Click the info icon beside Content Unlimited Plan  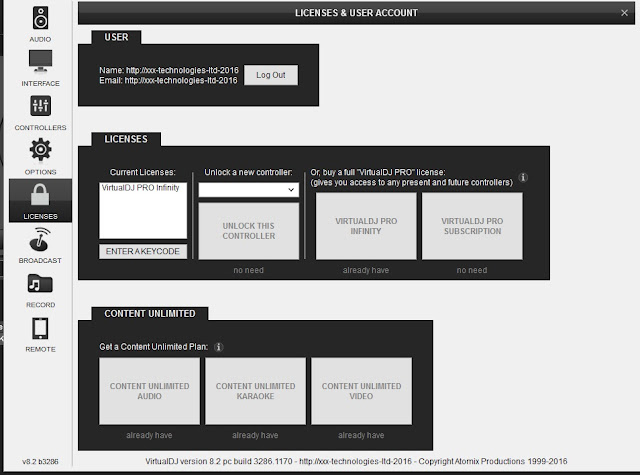coord(219,347)
